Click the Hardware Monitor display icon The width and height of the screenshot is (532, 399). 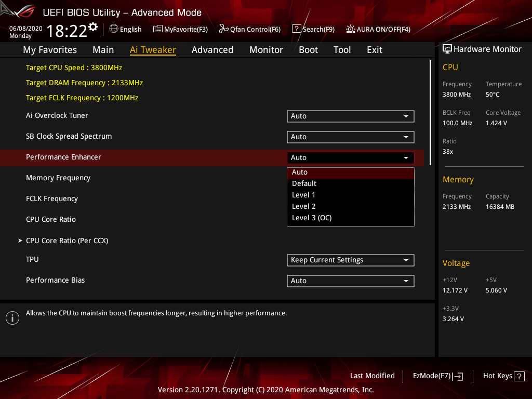[447, 49]
